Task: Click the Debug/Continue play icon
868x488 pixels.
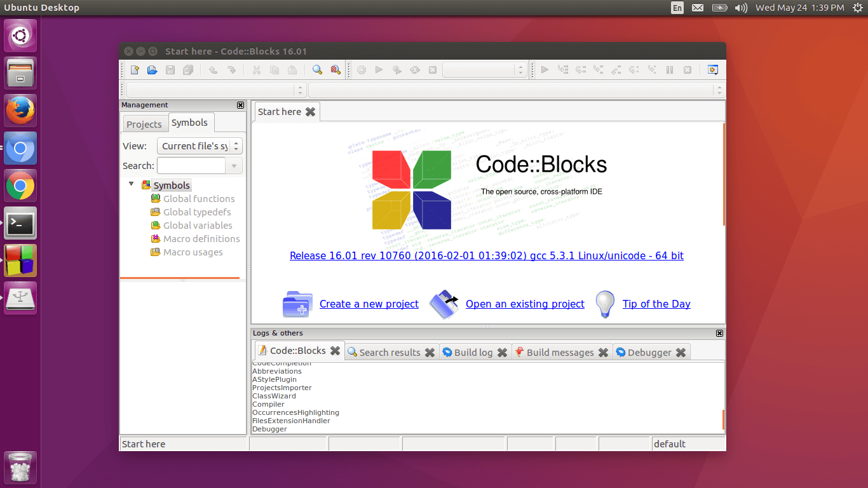Action: point(545,70)
